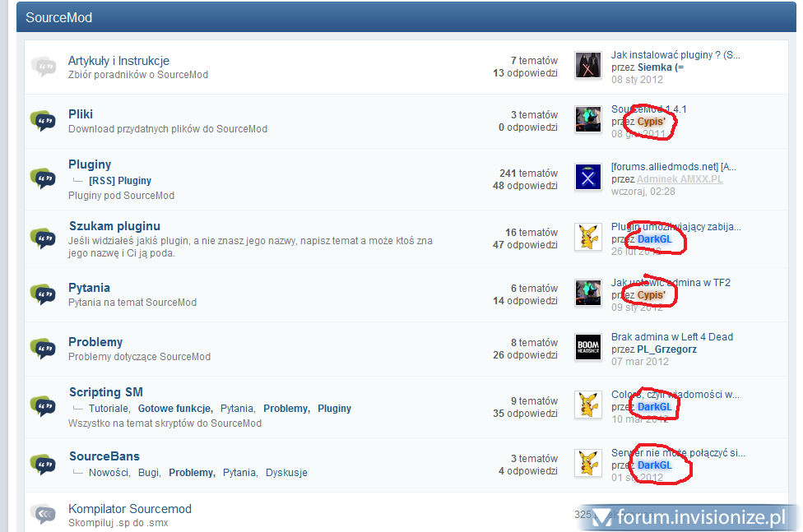Open DarkGL avatar in Scripting SM row
The image size is (803, 532).
tap(588, 405)
